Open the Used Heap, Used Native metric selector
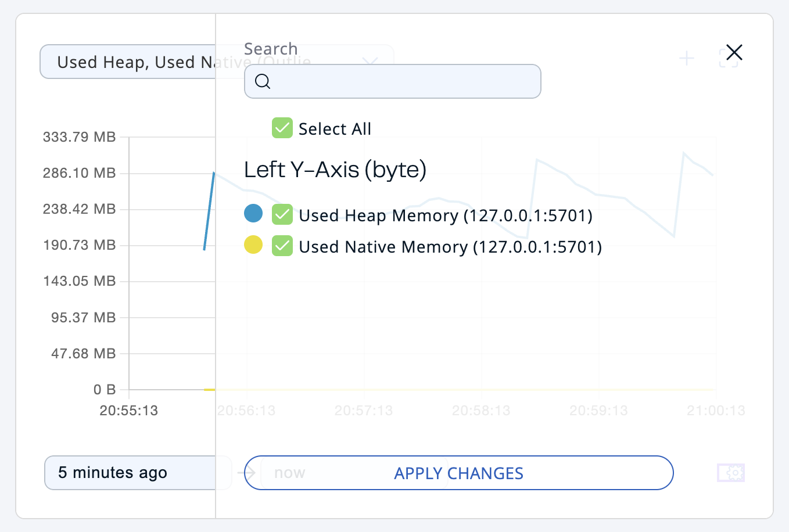 click(x=128, y=62)
